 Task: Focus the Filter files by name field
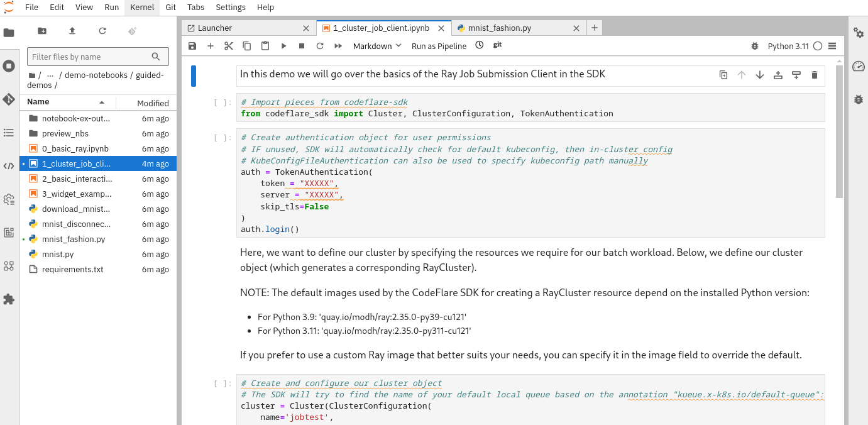91,57
